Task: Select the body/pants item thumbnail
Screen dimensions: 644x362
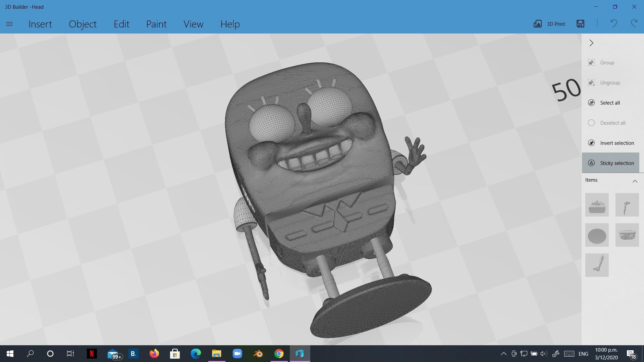Action: tap(627, 235)
